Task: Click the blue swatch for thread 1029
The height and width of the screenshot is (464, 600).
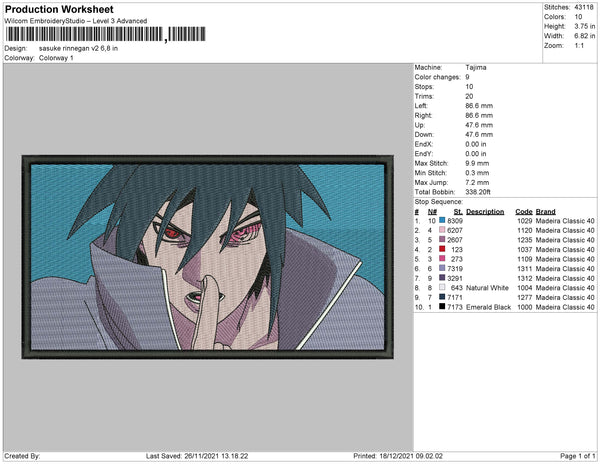Action: (x=442, y=220)
